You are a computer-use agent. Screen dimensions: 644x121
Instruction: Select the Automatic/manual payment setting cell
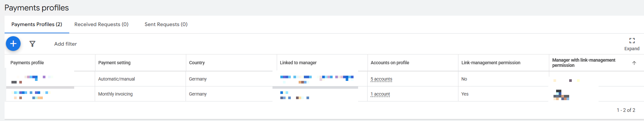point(117,79)
